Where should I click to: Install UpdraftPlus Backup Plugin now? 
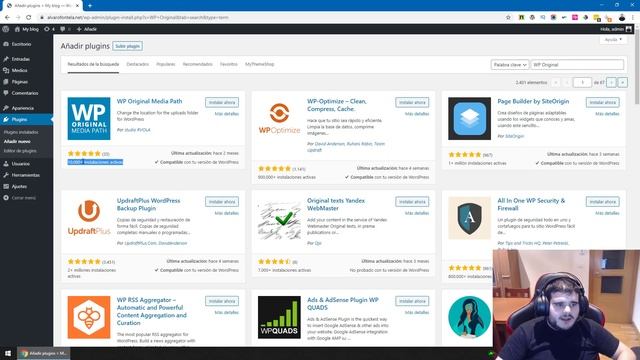coord(222,202)
